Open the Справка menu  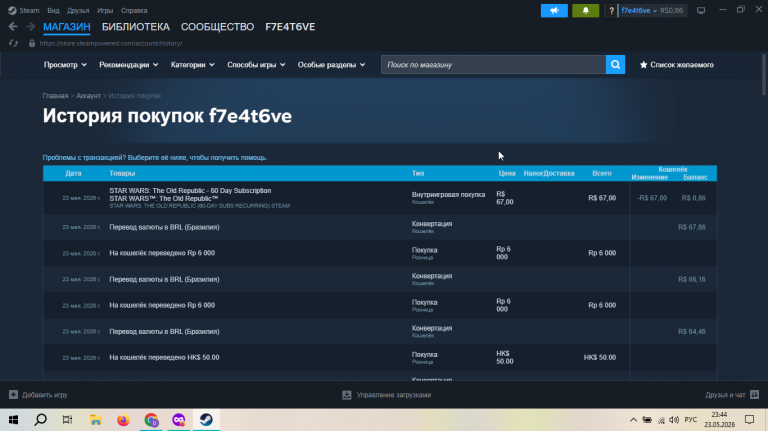pyautogui.click(x=134, y=10)
